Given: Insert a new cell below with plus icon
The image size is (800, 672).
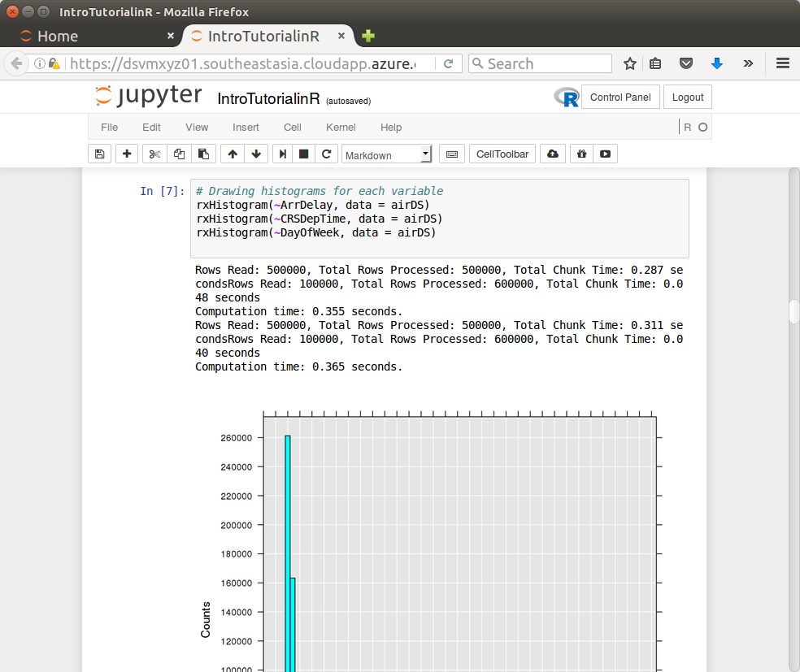Looking at the screenshot, I should [x=127, y=154].
